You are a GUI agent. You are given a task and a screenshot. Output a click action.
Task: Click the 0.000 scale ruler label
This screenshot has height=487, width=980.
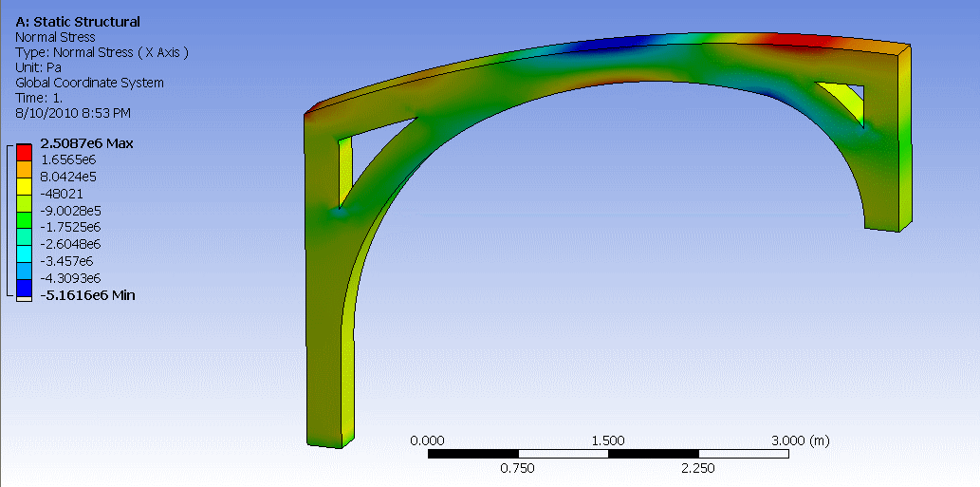click(427, 440)
